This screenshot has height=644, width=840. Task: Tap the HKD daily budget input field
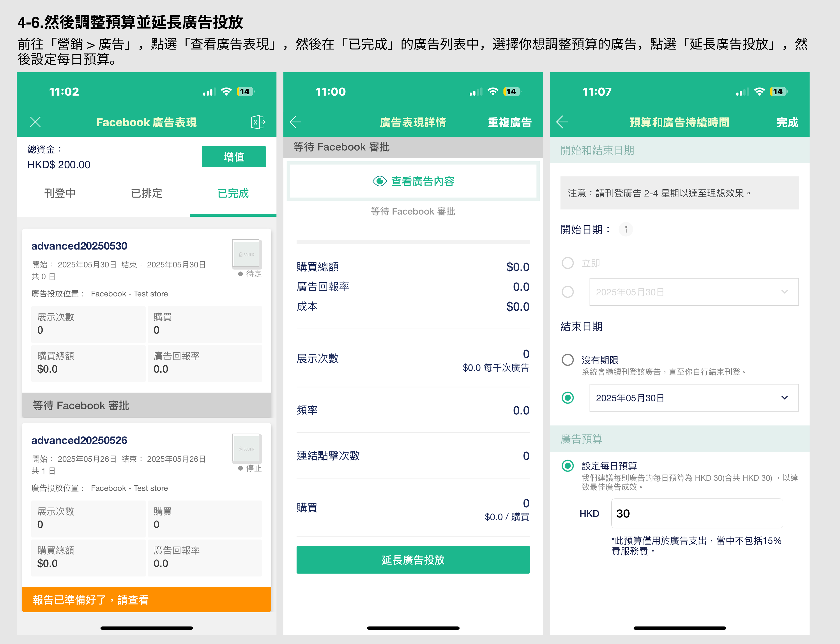tap(697, 513)
